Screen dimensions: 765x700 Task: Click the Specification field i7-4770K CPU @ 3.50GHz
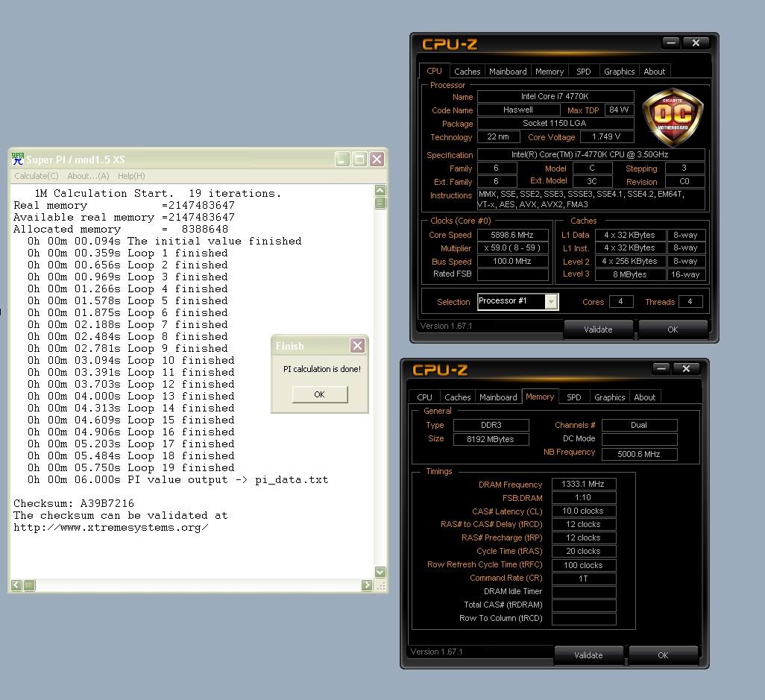tap(591, 154)
